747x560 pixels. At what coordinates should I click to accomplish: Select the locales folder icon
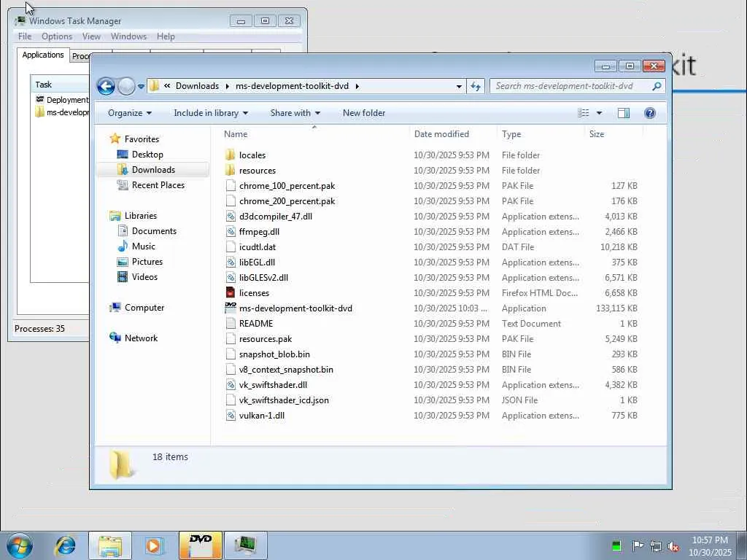click(x=231, y=155)
